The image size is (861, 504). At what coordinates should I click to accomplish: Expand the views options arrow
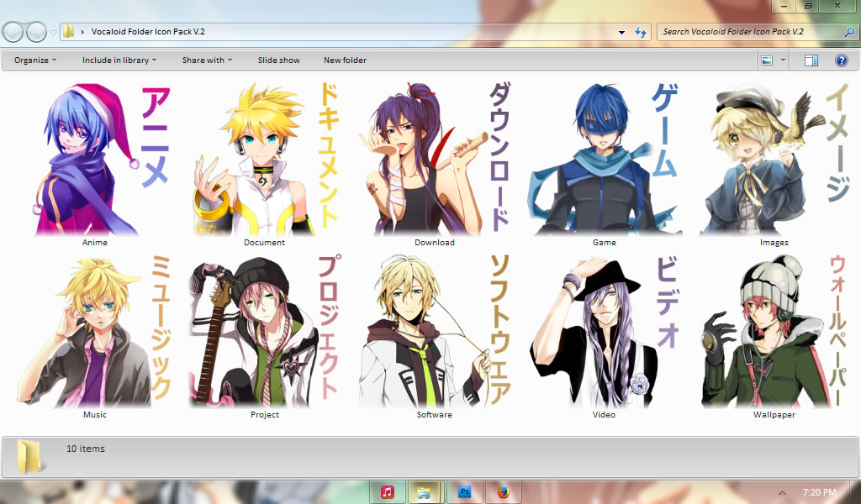click(783, 60)
